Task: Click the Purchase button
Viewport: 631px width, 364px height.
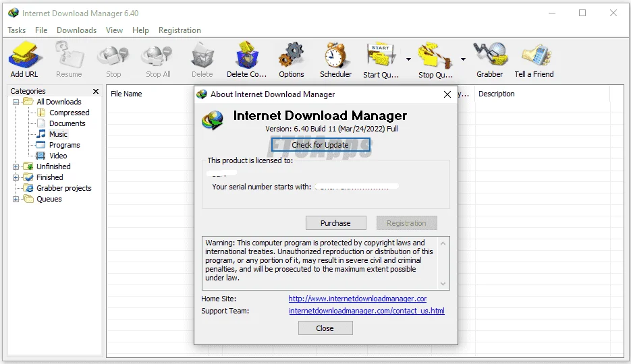Action: (335, 223)
